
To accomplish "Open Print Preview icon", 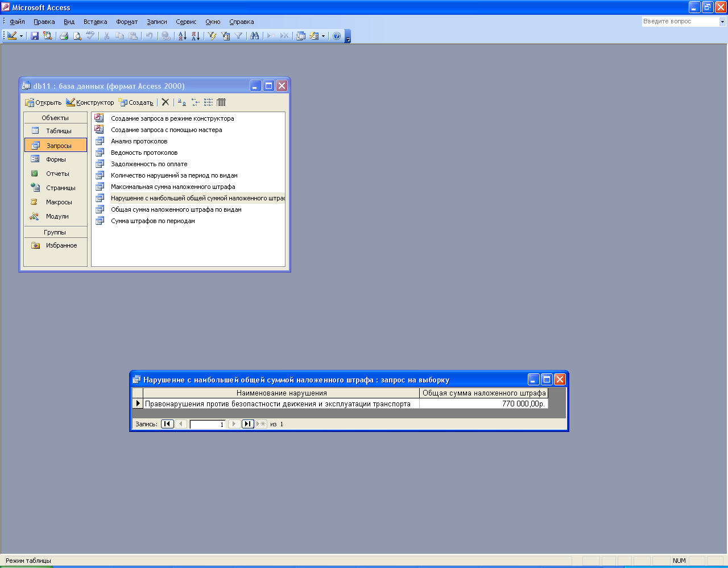I will click(x=77, y=36).
